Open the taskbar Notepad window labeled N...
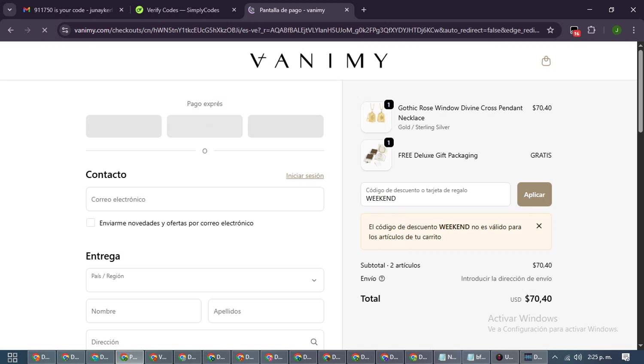The height and width of the screenshot is (364, 644). (x=447, y=357)
